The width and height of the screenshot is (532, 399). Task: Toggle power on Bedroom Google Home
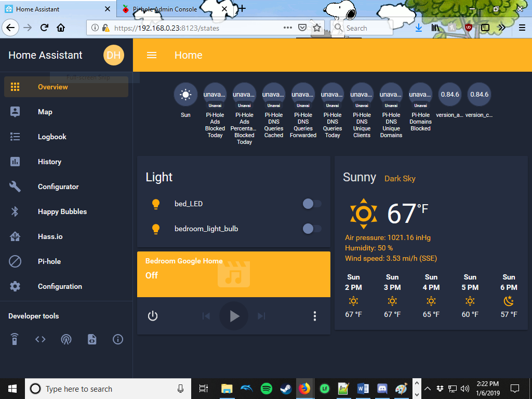pyautogui.click(x=153, y=315)
